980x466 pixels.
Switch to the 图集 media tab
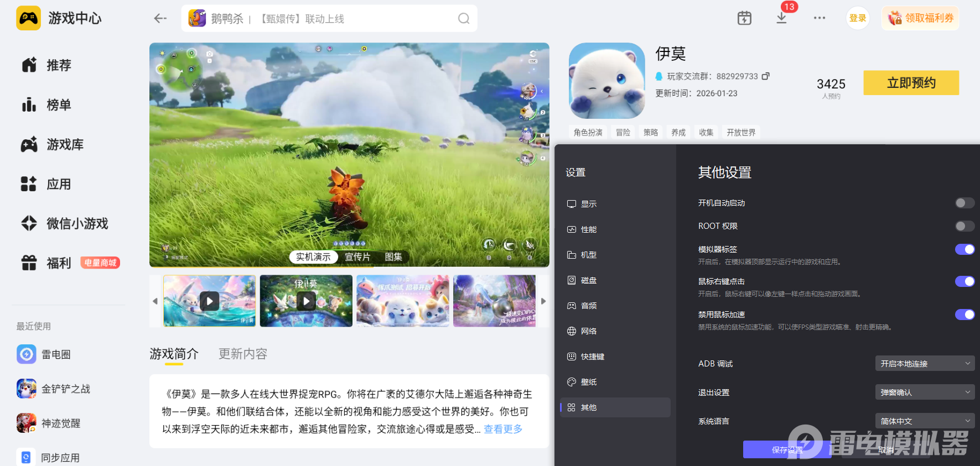coord(393,257)
